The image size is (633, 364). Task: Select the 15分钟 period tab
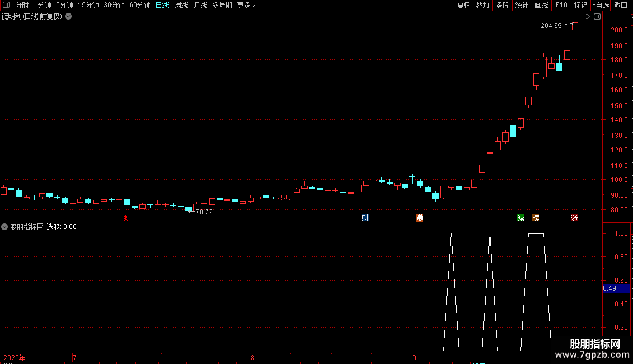88,5
